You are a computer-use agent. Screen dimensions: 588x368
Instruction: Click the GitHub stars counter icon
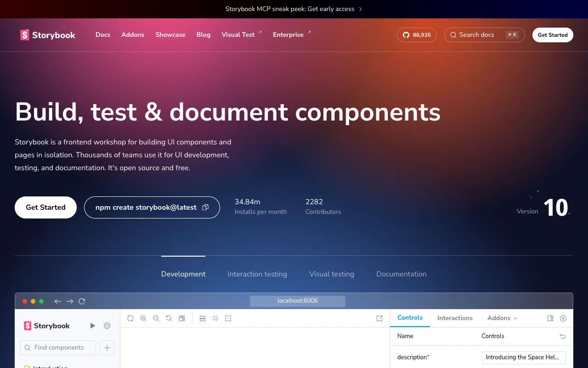pyautogui.click(x=406, y=34)
